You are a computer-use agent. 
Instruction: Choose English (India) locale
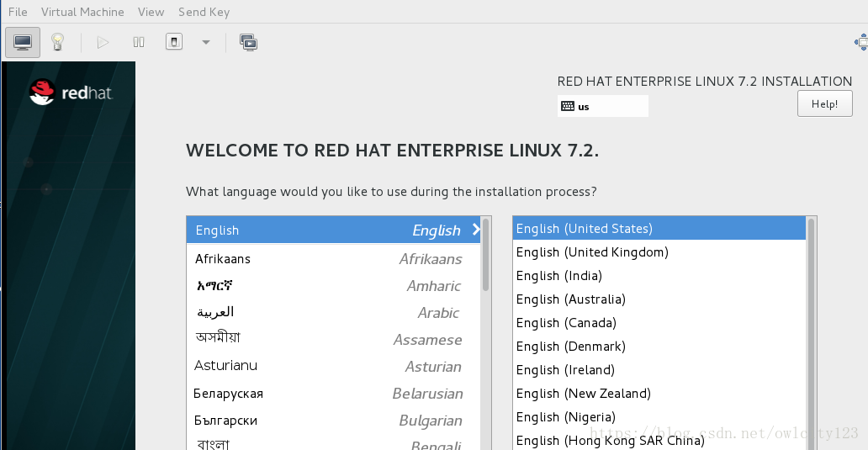coord(659,275)
